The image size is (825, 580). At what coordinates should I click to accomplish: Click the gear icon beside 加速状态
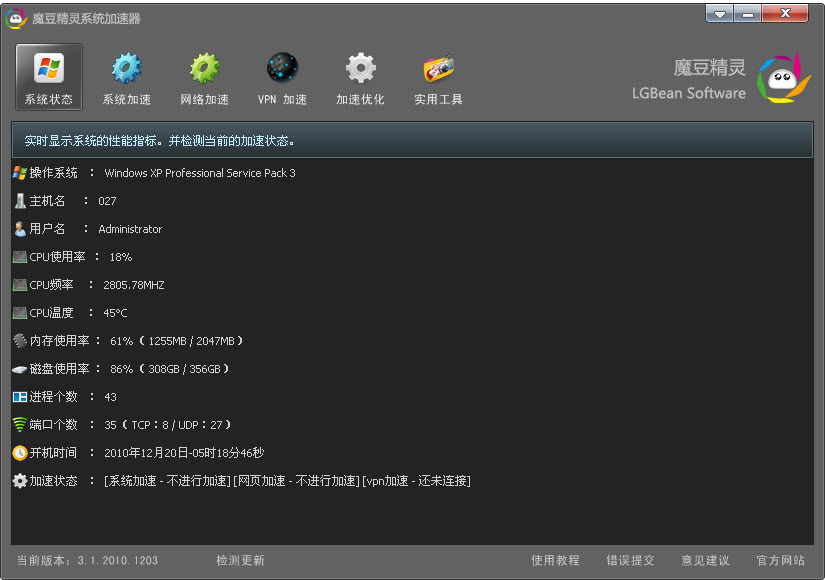click(x=20, y=481)
